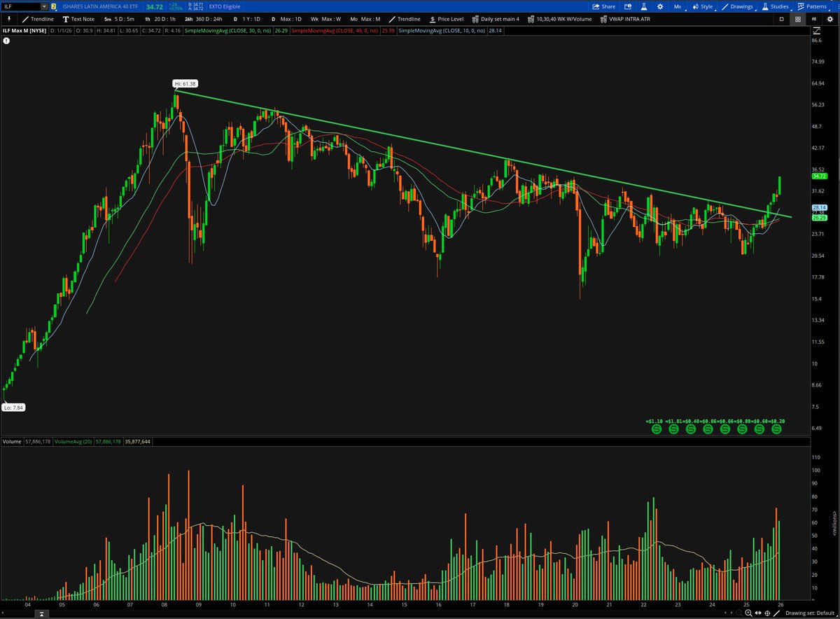
Task: Switch to the Max : M monthly timeframe
Action: pos(364,19)
